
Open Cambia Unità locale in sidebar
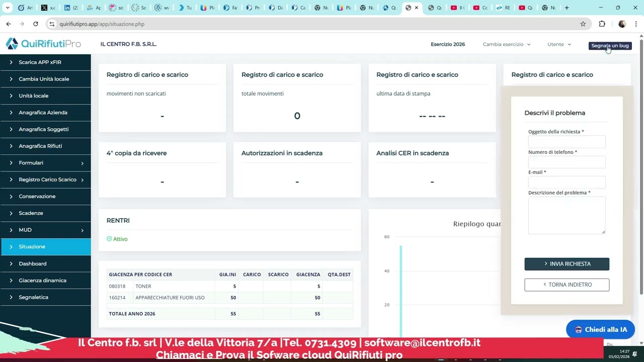click(45, 79)
